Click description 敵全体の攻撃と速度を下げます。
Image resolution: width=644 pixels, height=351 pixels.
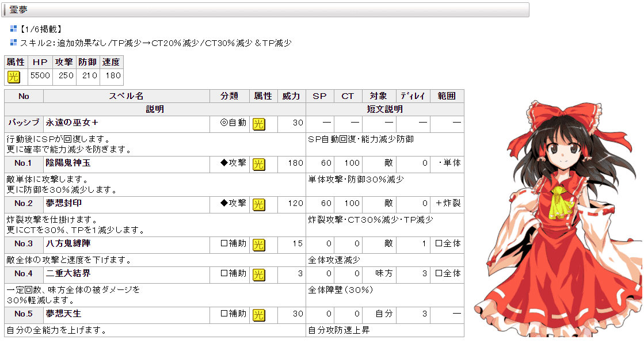pos(69,260)
